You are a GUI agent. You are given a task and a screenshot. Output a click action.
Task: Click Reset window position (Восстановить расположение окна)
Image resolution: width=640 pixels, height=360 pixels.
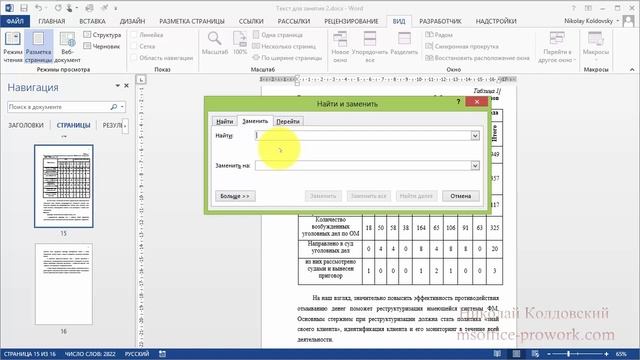click(x=477, y=58)
